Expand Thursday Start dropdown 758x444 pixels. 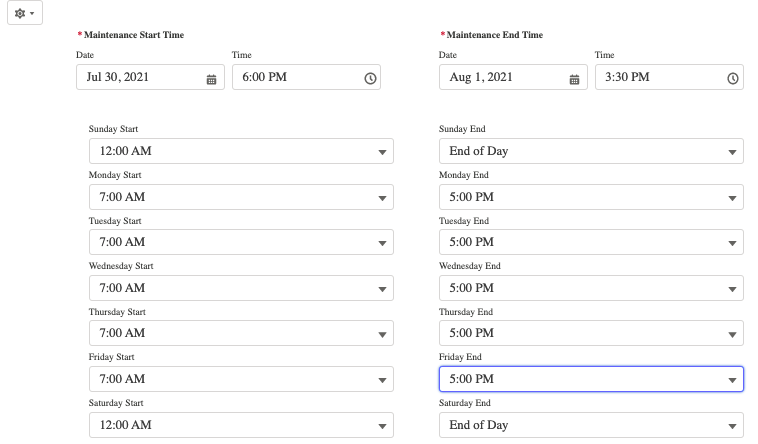(240, 333)
